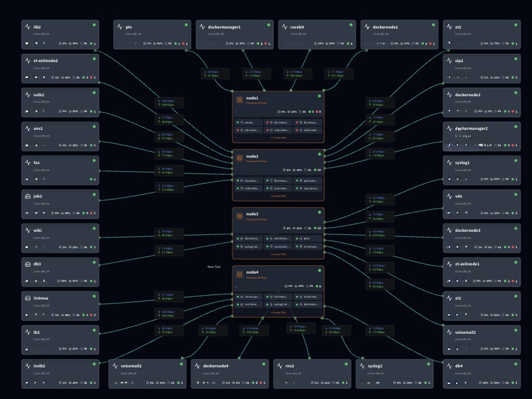Expand the more VMs list on node3
The height and width of the screenshot is (399, 532).
279,254
